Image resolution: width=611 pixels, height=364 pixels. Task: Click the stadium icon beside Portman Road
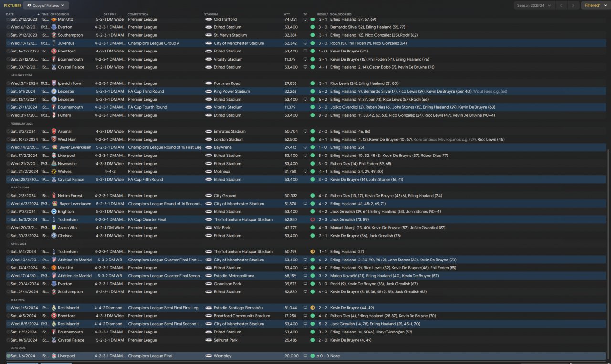click(209, 83)
